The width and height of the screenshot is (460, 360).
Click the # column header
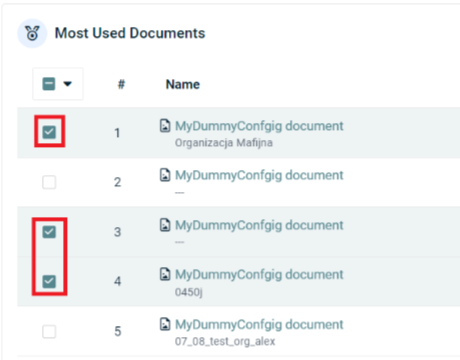[x=121, y=84]
